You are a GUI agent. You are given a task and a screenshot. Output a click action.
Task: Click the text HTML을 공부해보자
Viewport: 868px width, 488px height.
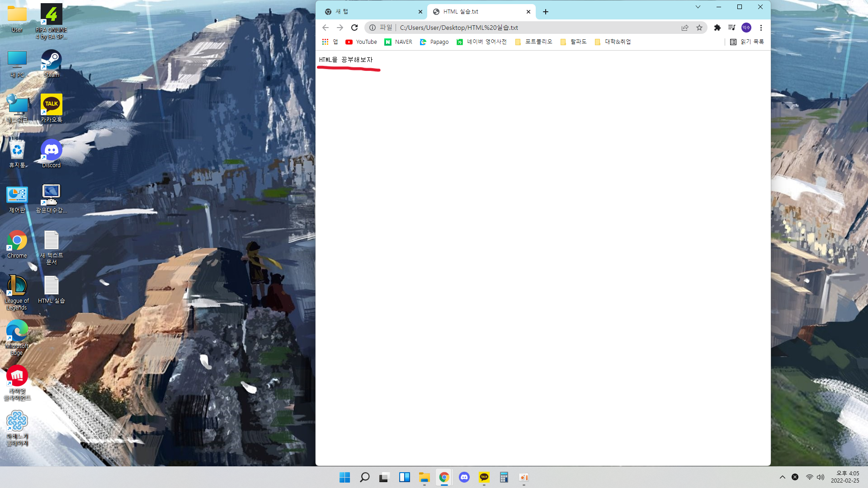[346, 60]
